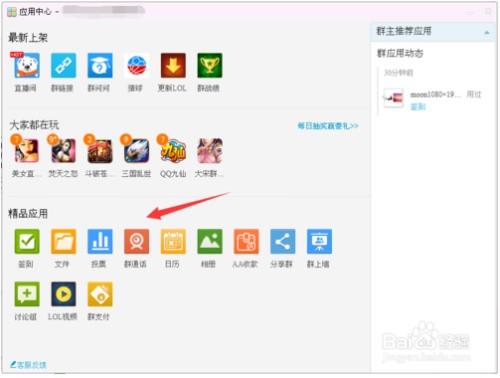Launch the AA收款 payment app
Image resolution: width=500 pixels, height=378 pixels.
tap(246, 241)
